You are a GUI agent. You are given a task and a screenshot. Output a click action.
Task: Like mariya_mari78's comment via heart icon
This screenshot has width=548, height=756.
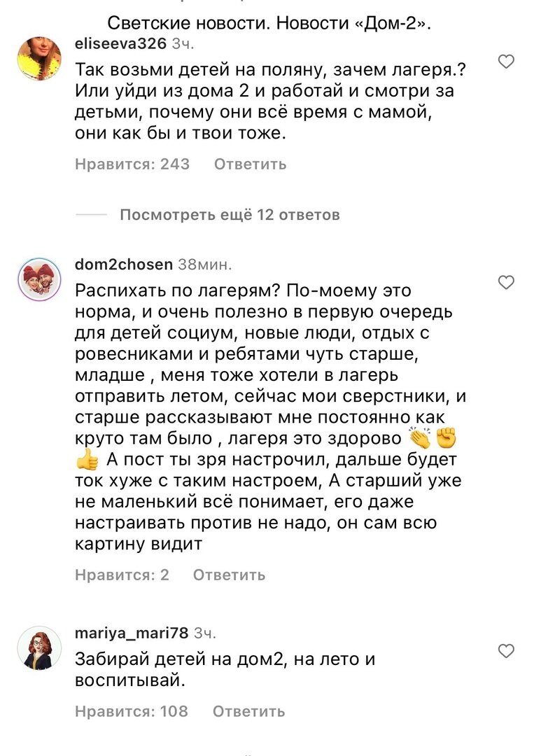coord(506,649)
